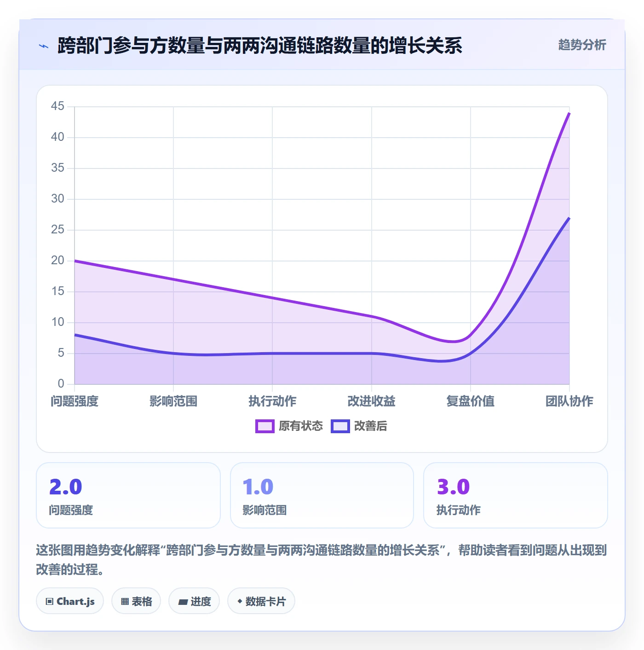Image resolution: width=644 pixels, height=650 pixels.
Task: Click the 改进收益 x-axis label
Action: tap(372, 401)
